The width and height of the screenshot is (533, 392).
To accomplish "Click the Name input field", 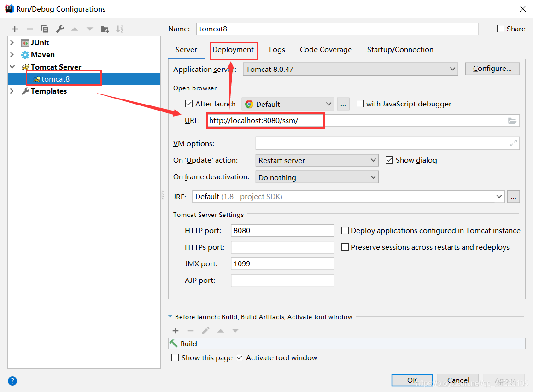I will pyautogui.click(x=337, y=29).
